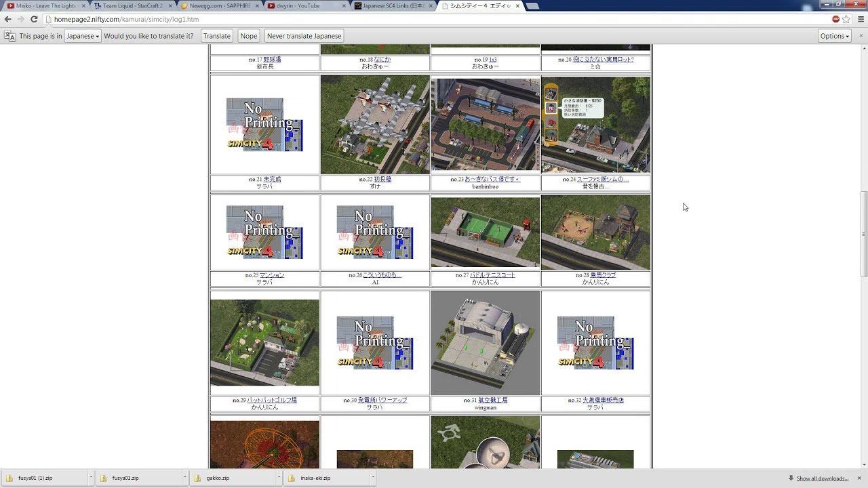Click the no.21 No Printing placeholder image
Viewport: 868px width, 488px height.
pos(264,125)
